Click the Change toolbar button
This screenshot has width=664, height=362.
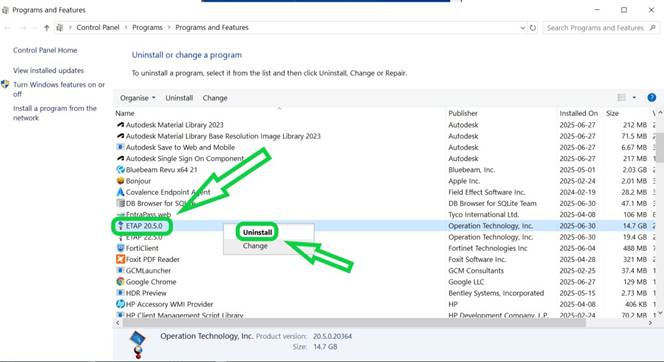click(215, 98)
